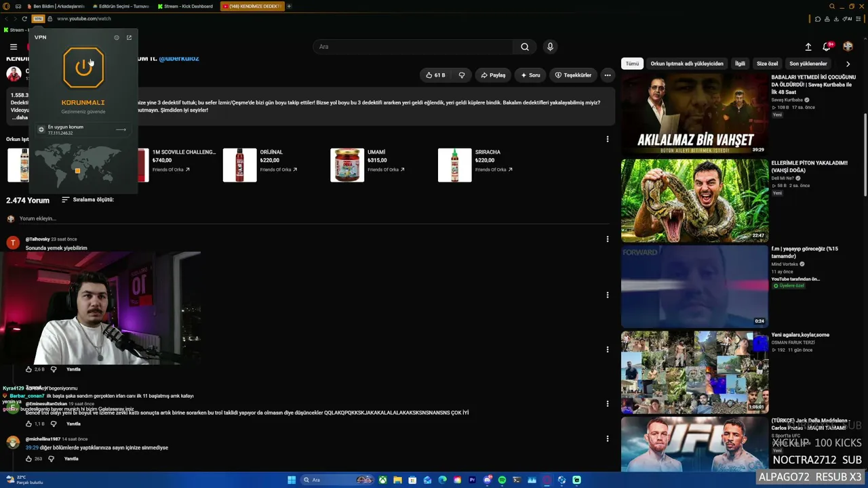This screenshot has width=868, height=488.
Task: Dislike the comment with 2,6 B likes
Action: click(54, 369)
